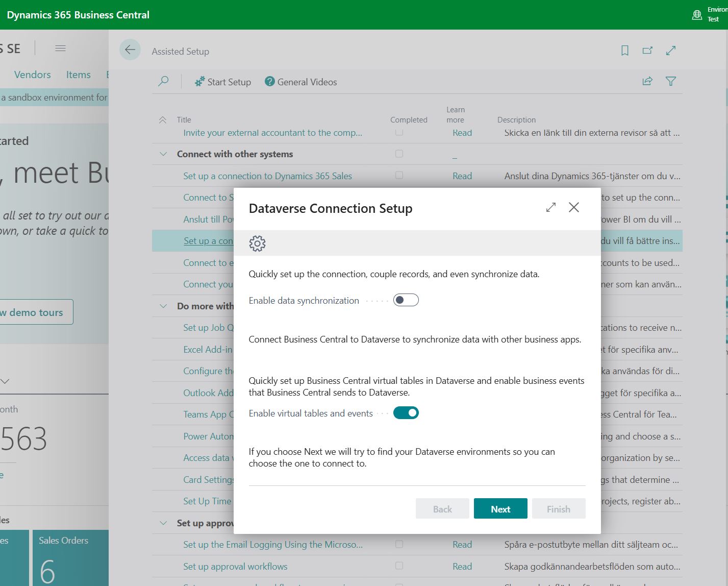Image resolution: width=728 pixels, height=586 pixels.
Task: Open the filter pane funnel icon
Action: tap(671, 81)
